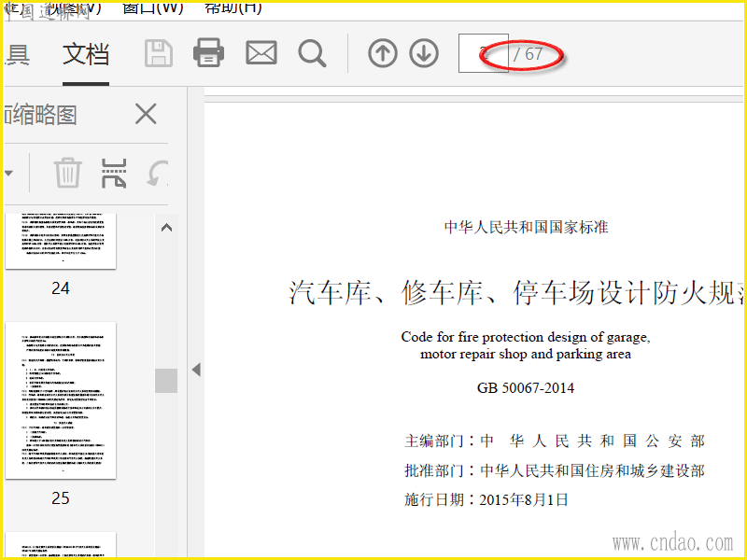This screenshot has height=560, width=747.
Task: Click the 中华人民共和国国家标准 heading
Action: (x=526, y=227)
